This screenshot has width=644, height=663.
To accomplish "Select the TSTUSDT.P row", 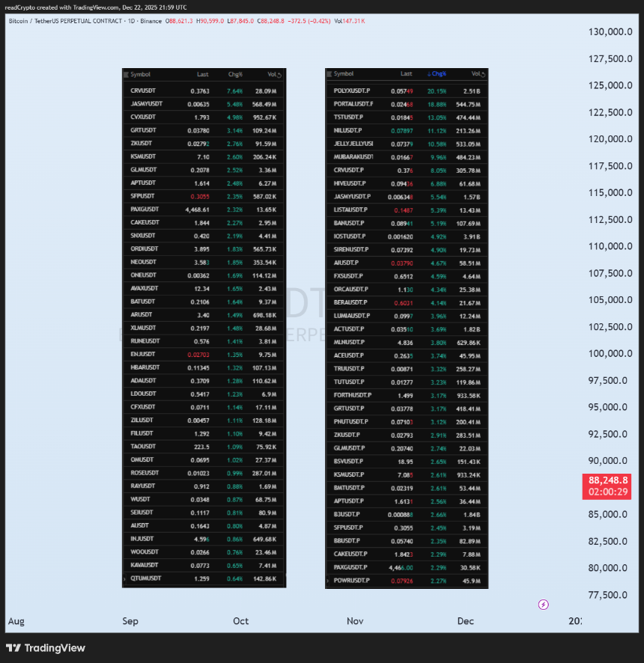I will (x=407, y=117).
